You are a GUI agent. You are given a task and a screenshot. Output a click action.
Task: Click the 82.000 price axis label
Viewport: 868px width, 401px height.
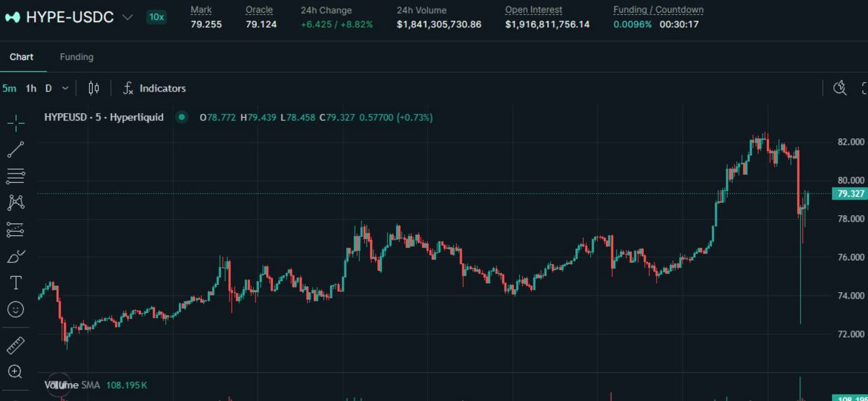(851, 142)
